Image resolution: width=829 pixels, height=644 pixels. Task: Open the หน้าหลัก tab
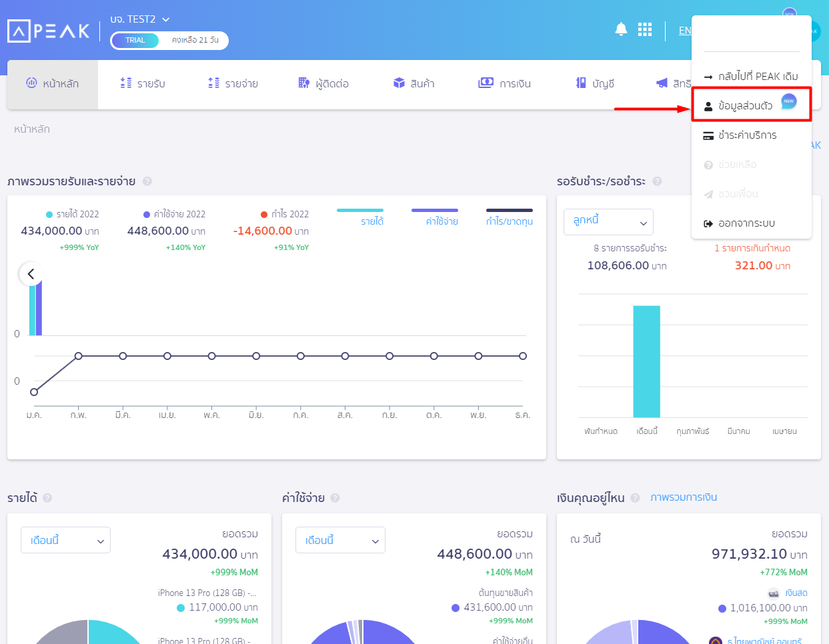[x=53, y=84]
